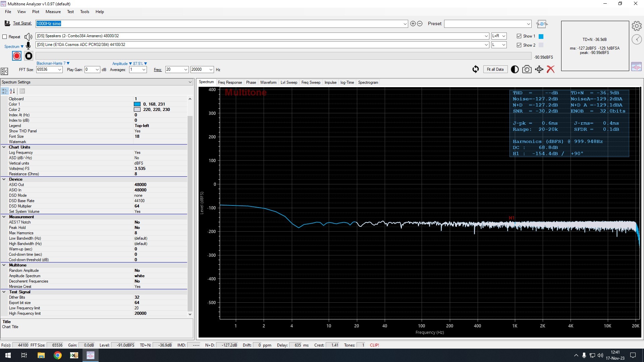The height and width of the screenshot is (362, 644).
Task: Toggle the dark/light contrast icon
Action: coord(515,69)
